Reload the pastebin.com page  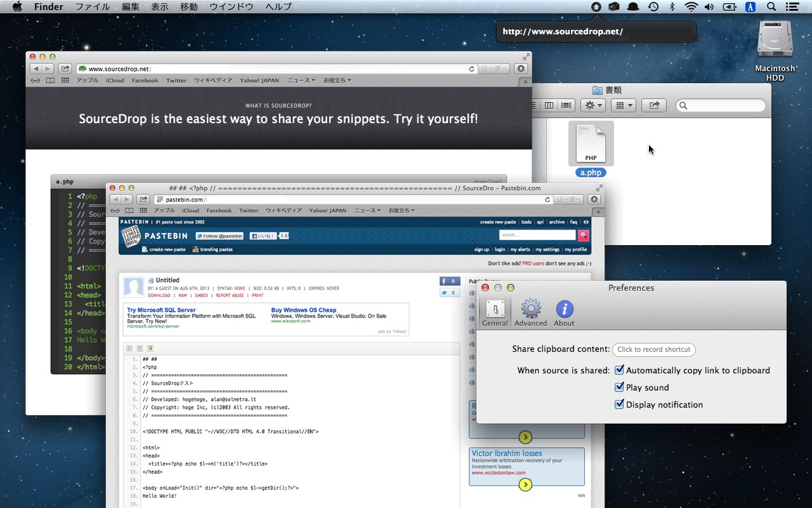coord(547,199)
